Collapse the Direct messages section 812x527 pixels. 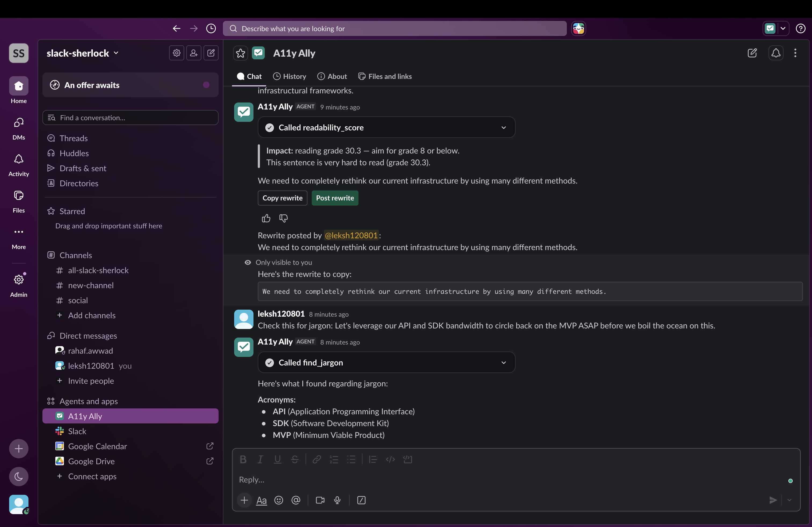pos(88,335)
